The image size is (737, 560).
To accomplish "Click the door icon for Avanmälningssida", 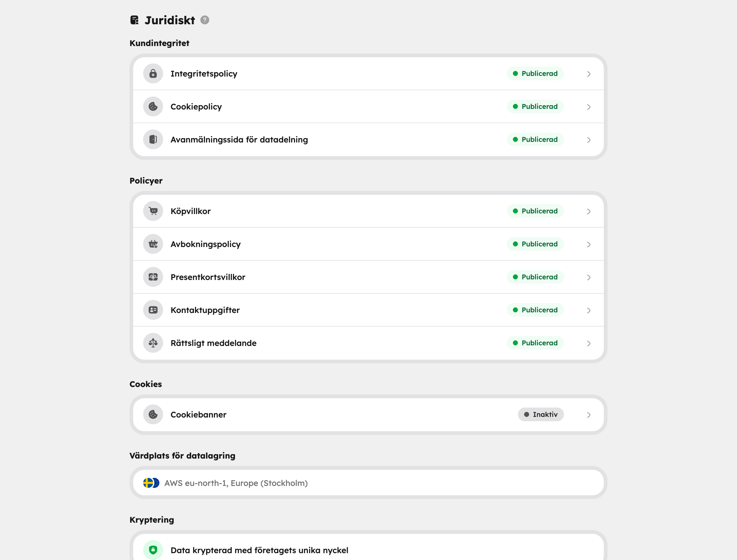I will [x=153, y=139].
